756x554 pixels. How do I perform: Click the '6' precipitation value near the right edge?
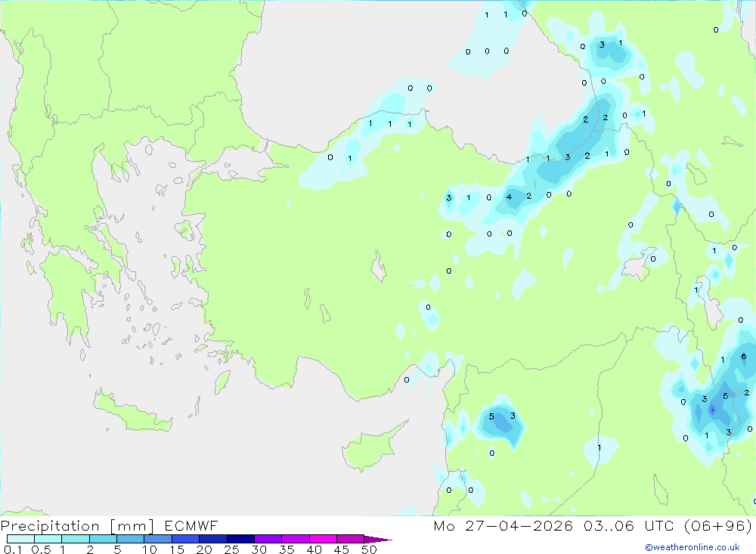[x=743, y=356]
